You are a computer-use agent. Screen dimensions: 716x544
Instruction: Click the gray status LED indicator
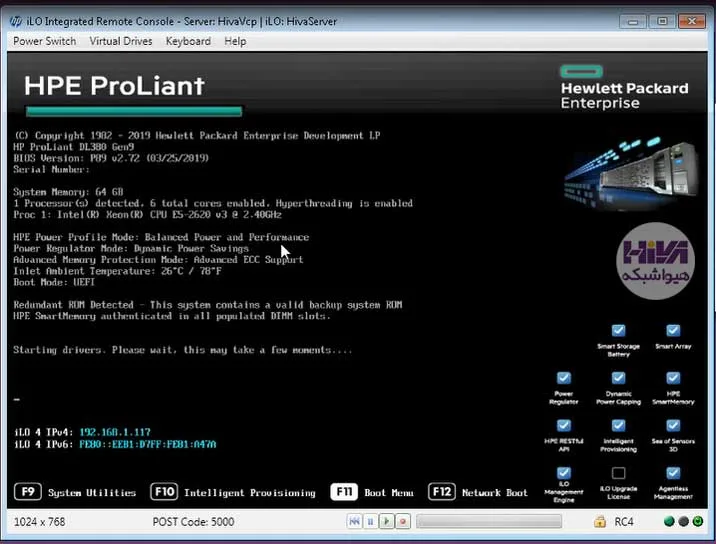point(683,521)
